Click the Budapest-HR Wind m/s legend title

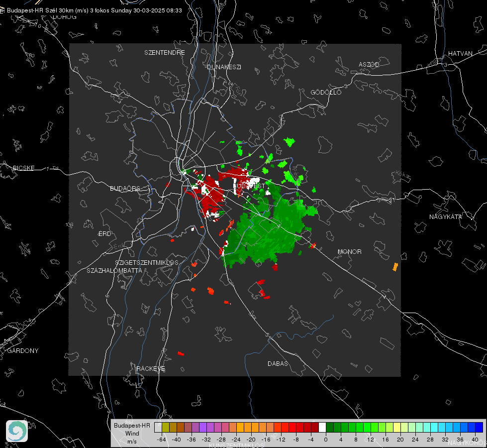(x=132, y=433)
